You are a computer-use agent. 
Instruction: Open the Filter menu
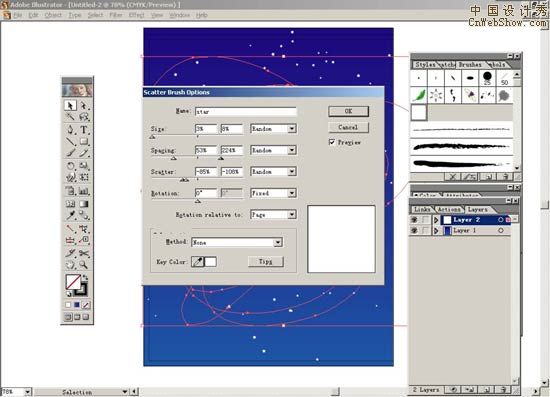[x=116, y=15]
